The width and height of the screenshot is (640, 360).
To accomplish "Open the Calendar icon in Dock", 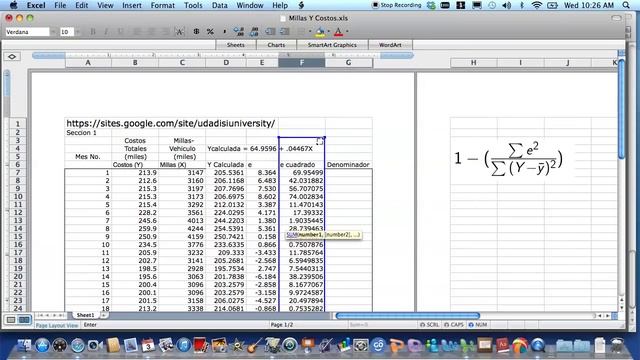I will (x=148, y=345).
